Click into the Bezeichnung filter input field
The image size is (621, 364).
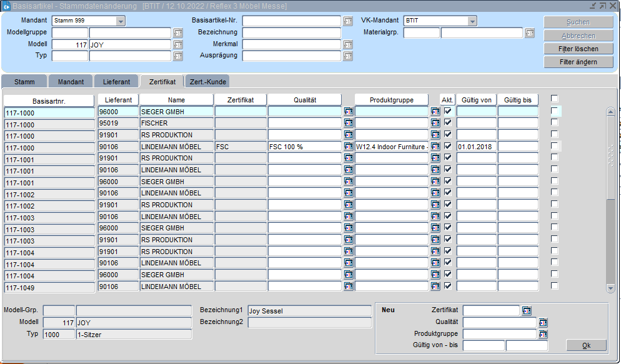click(x=291, y=33)
